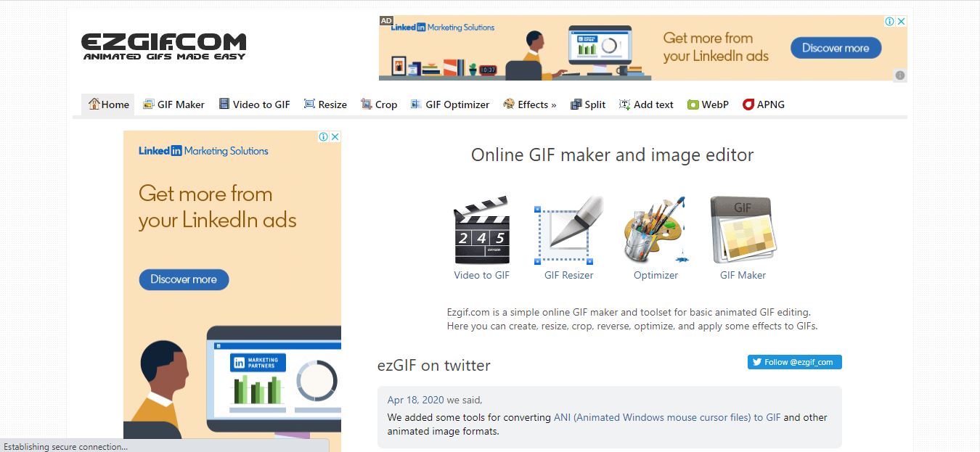Open the ANI to GIF converter link
The image size is (980, 452).
[x=667, y=417]
